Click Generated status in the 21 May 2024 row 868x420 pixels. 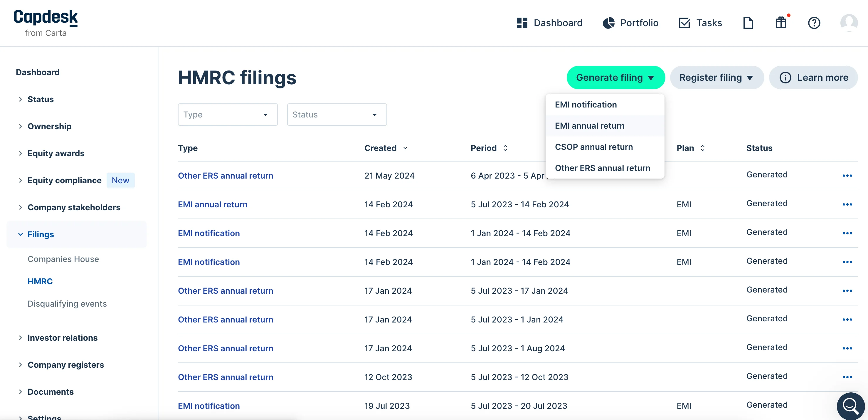(767, 174)
